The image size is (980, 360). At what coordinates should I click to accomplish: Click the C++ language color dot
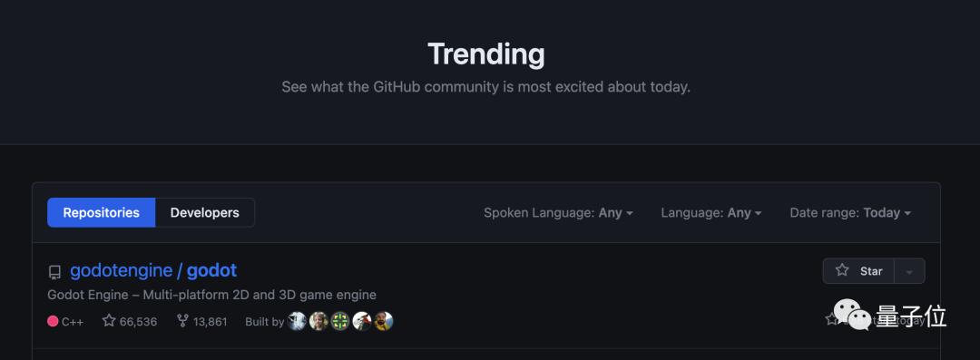tap(54, 321)
